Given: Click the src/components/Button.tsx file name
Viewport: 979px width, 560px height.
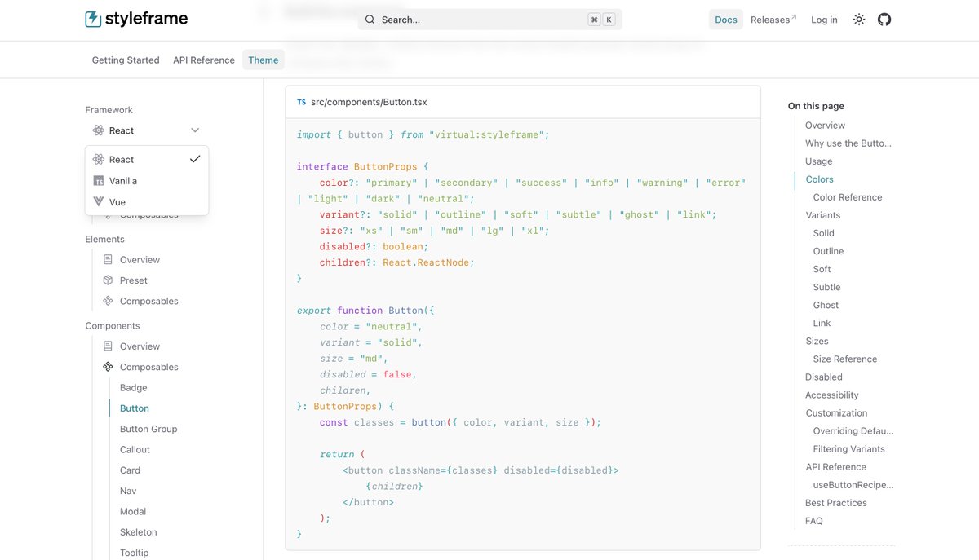Looking at the screenshot, I should pos(369,103).
